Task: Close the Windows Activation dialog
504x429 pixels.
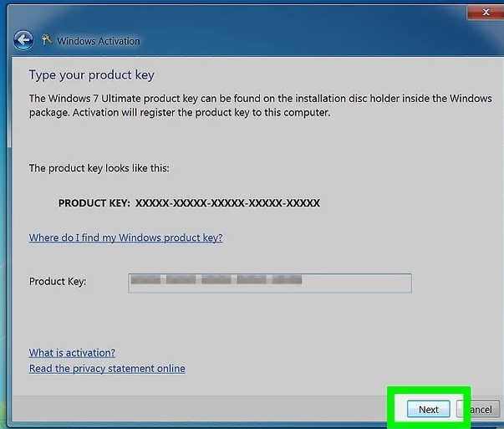Action: pos(486,13)
